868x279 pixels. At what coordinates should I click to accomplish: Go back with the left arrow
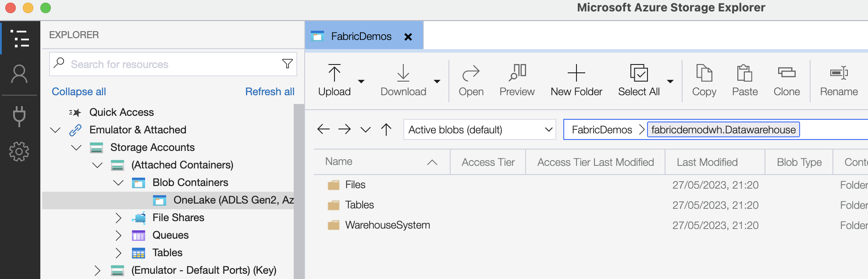(323, 129)
